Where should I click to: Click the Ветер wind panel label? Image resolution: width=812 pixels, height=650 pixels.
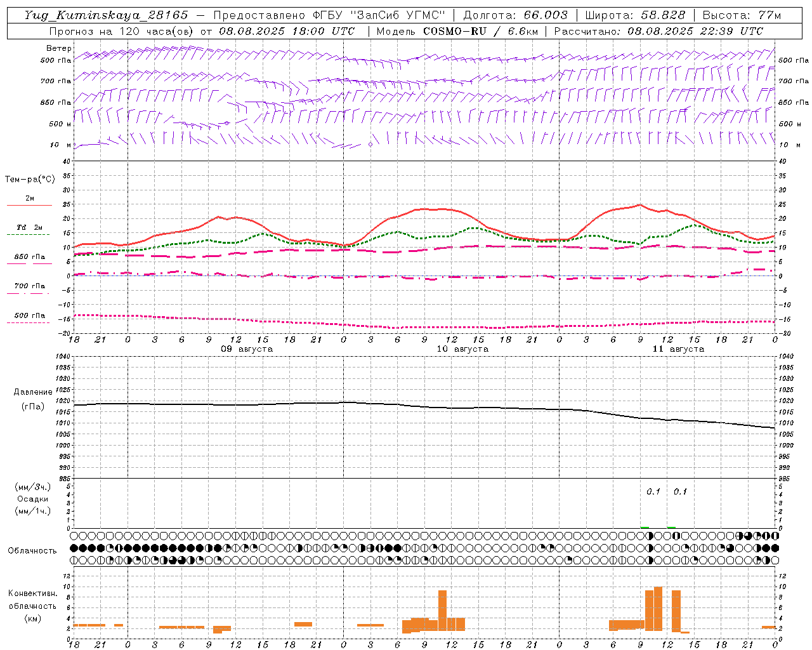point(59,48)
